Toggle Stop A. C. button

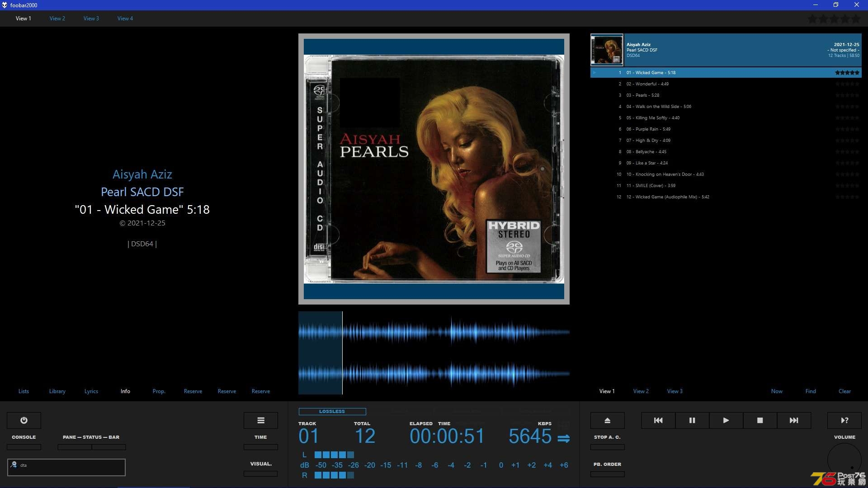(608, 447)
